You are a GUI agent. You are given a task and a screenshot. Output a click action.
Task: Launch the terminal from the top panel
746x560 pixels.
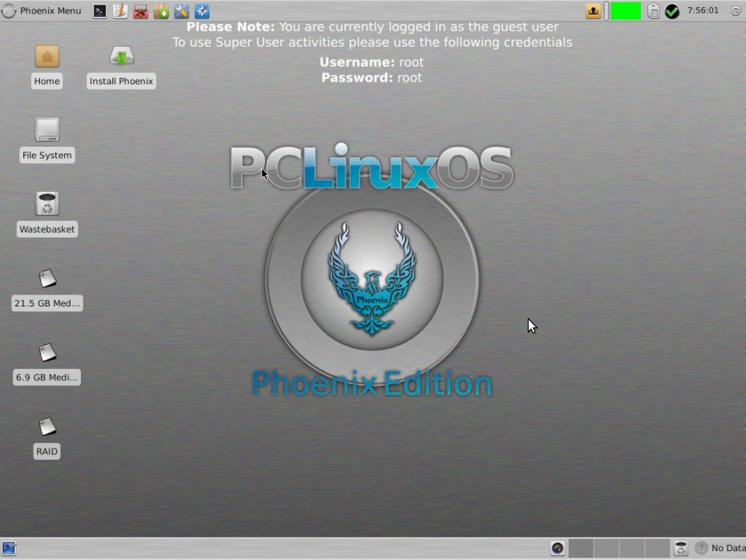pyautogui.click(x=99, y=11)
